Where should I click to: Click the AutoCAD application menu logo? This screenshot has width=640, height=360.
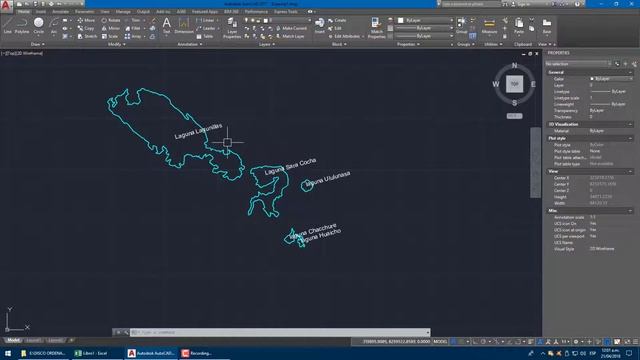[x=6, y=6]
